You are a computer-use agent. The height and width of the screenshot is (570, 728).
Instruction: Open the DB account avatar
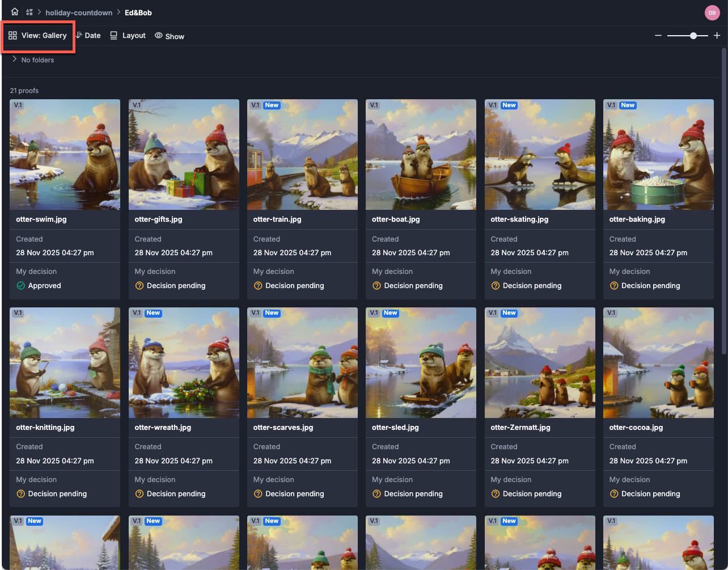pos(712,12)
